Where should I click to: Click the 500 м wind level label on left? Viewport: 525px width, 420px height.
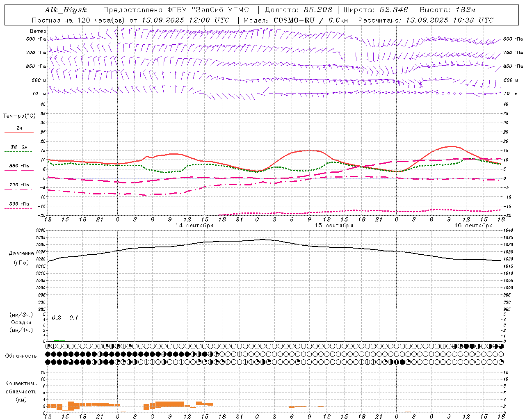click(x=39, y=80)
